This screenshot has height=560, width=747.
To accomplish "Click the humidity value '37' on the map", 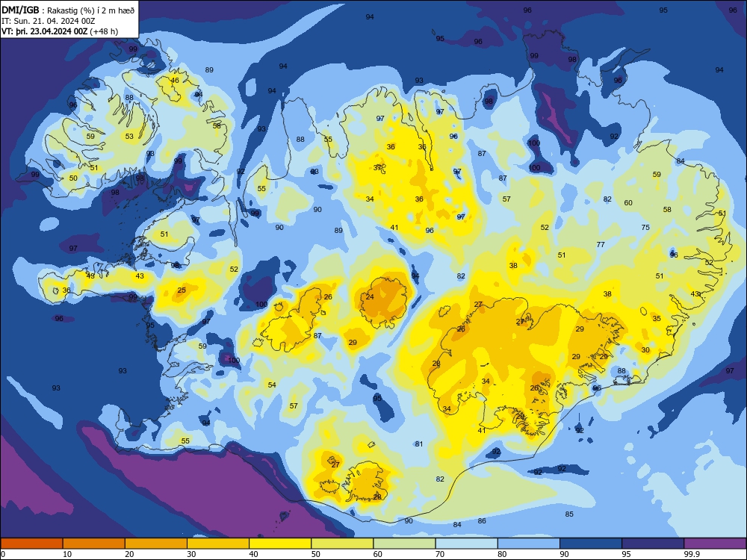I will tap(377, 167).
